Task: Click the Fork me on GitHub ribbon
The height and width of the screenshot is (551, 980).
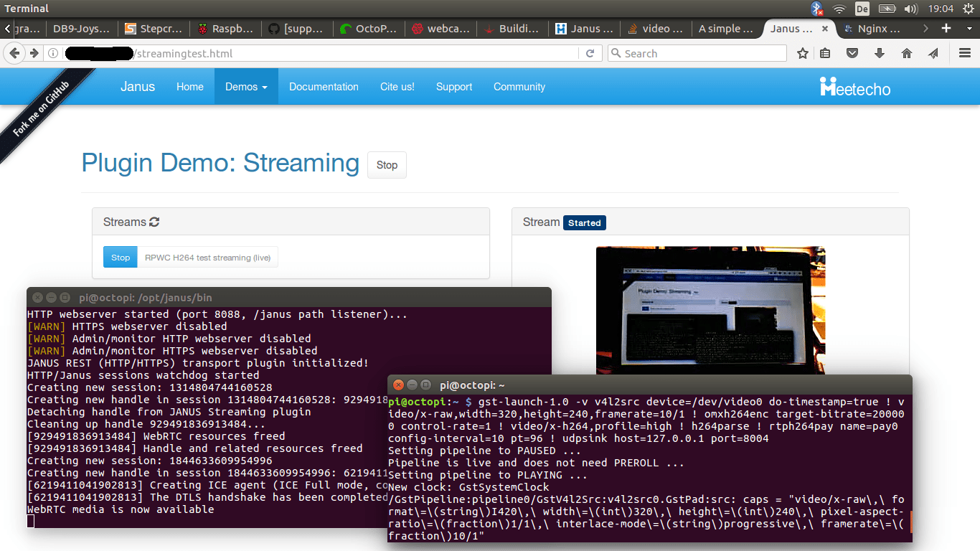Action: point(43,108)
